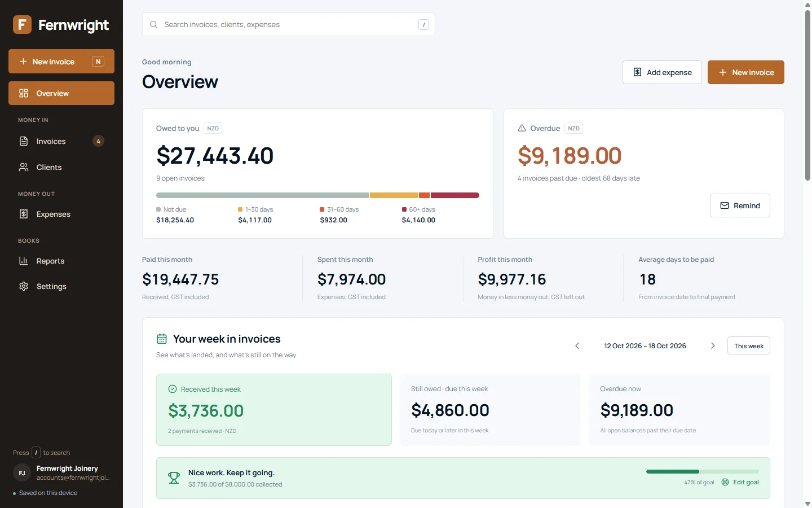Click the dollar icon on Add expense

click(x=637, y=72)
